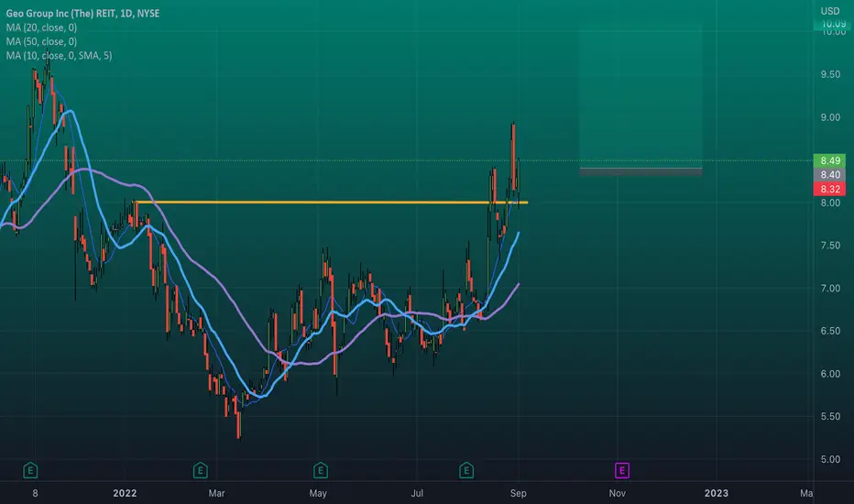Click the 6.00 price axis label
This screenshot has width=854, height=504.
pos(830,374)
